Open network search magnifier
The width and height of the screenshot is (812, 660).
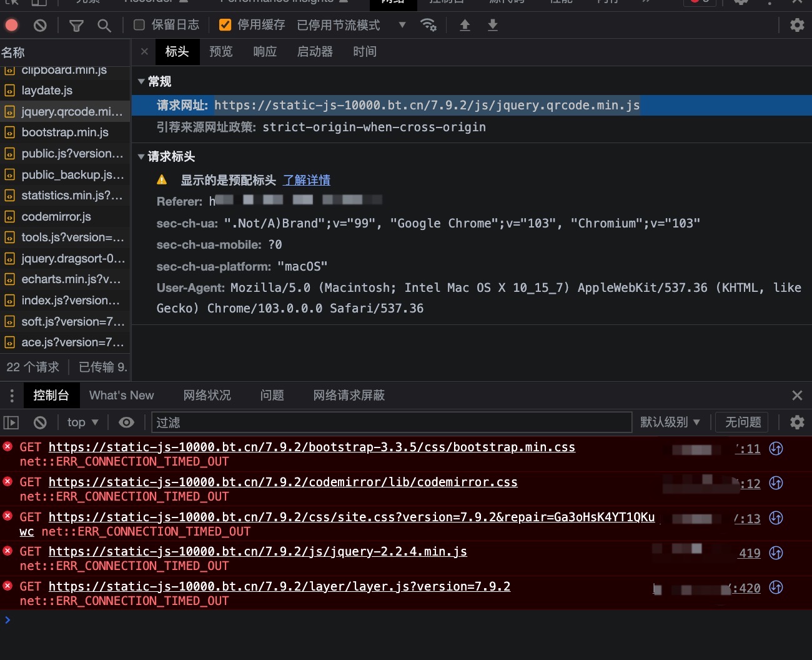pyautogui.click(x=104, y=26)
